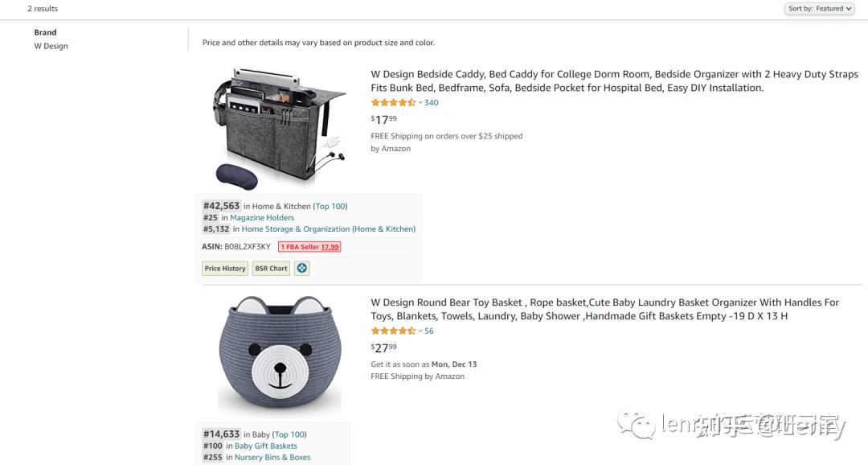Click the 1 FBA Seller 17.99 badge

coord(309,247)
